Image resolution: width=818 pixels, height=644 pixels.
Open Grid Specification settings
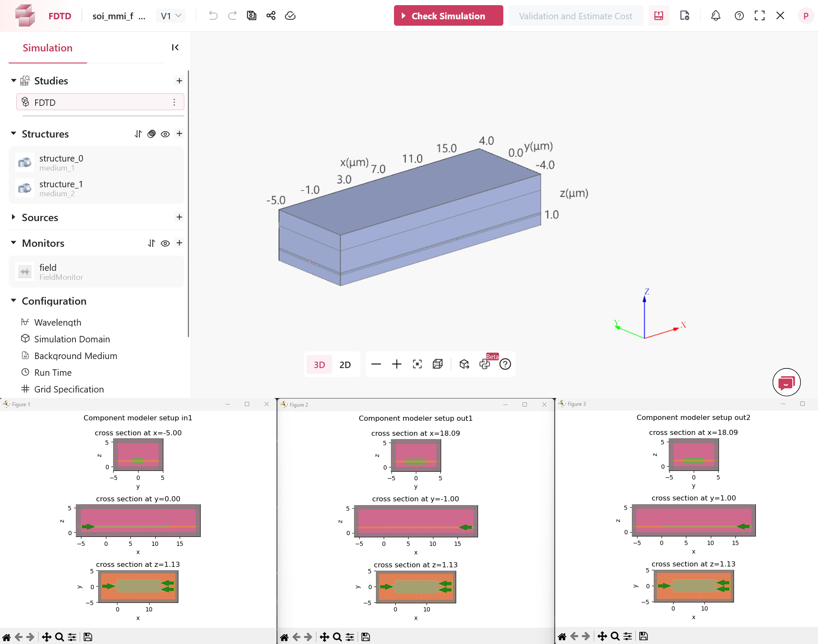pos(69,389)
